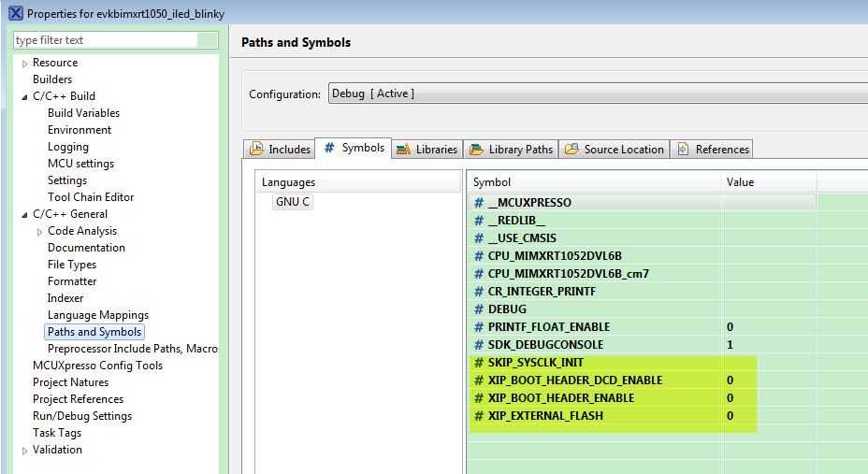This screenshot has width=868, height=474.
Task: Click hash icon beside __MCUXPRESSO symbol
Action: [479, 203]
